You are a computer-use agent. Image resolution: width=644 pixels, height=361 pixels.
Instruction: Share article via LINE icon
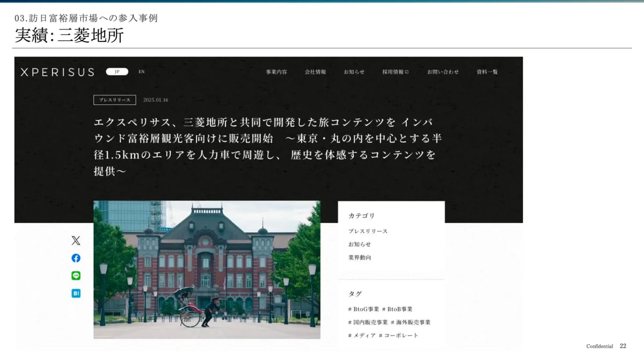coord(76,276)
